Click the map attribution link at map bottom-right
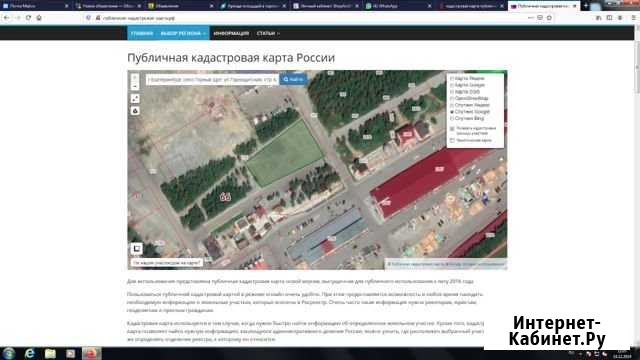Image resolution: width=640 pixels, height=360 pixels. coord(446,264)
